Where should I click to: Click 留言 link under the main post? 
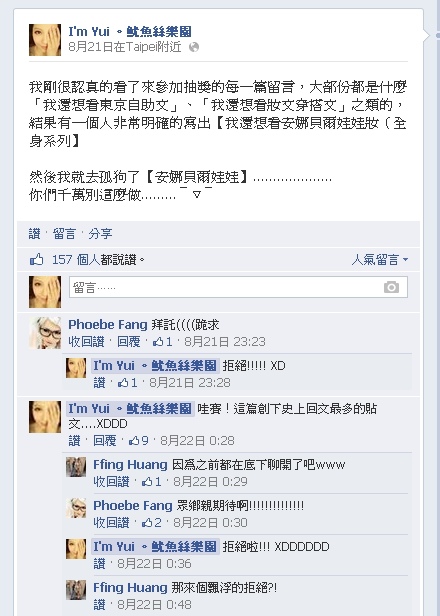pos(64,234)
